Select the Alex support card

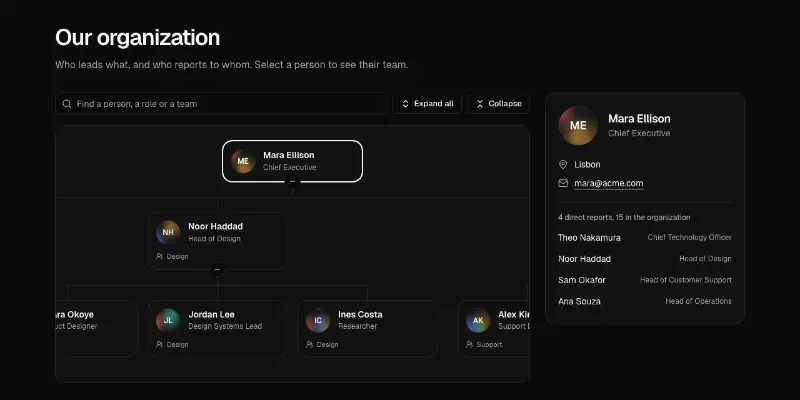(x=493, y=329)
